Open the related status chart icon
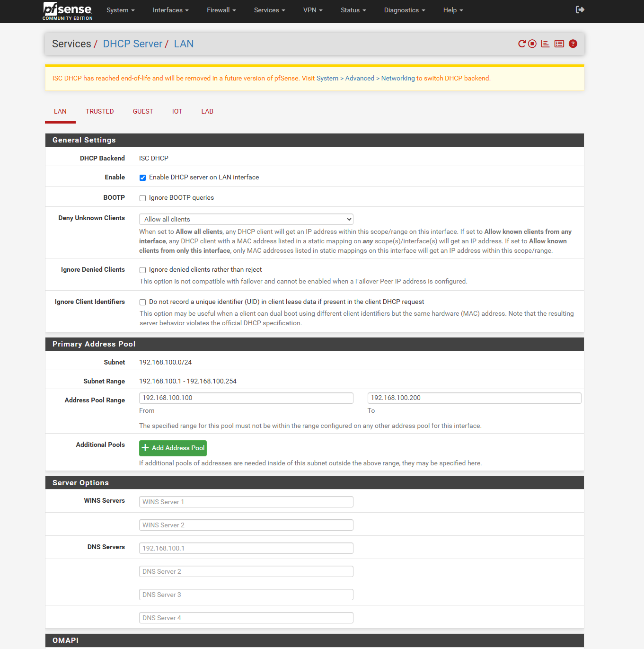This screenshot has height=649, width=644. (545, 44)
